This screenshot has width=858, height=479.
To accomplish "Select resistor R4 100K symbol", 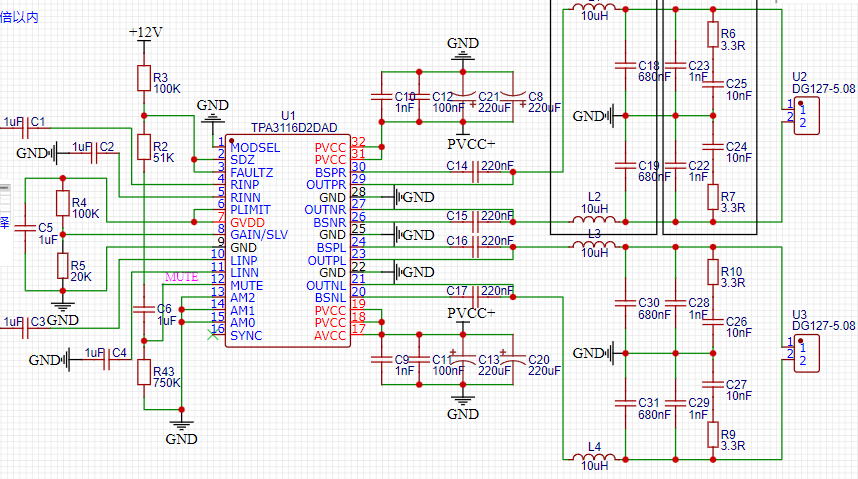I will tap(63, 203).
